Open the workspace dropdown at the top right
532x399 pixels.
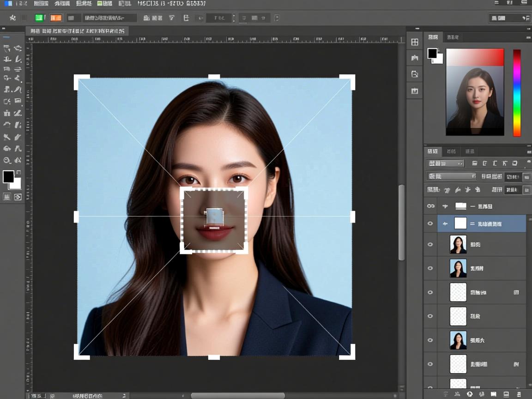click(x=509, y=18)
